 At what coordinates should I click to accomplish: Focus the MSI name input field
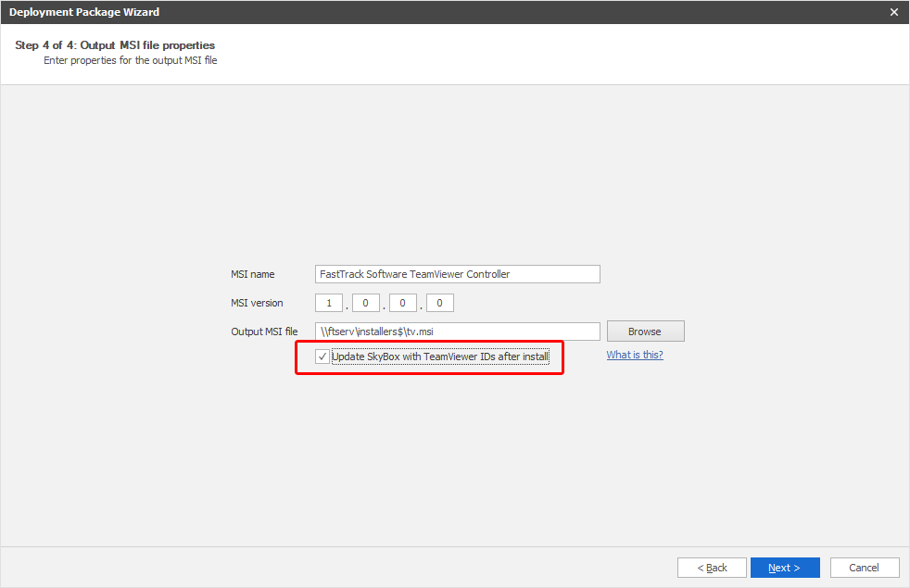[x=458, y=274]
